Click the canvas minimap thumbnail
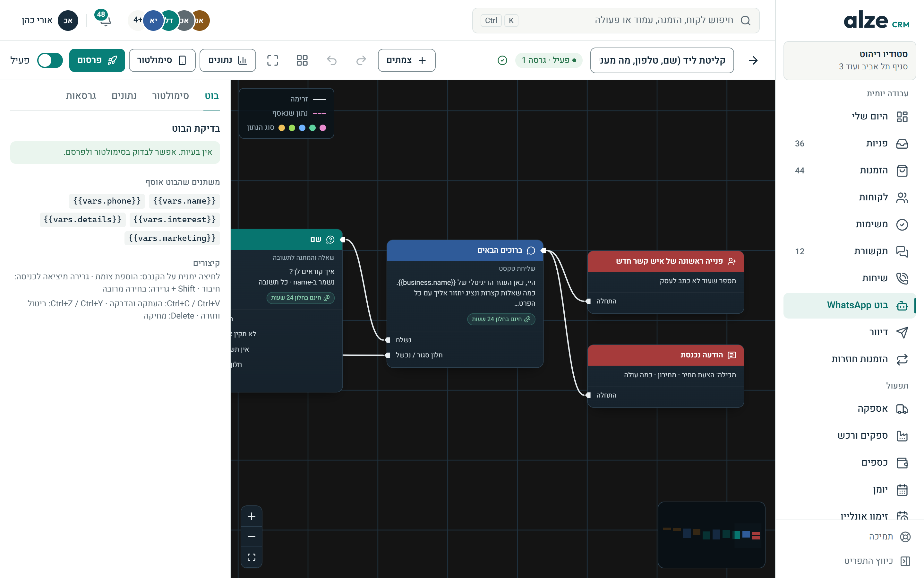924x578 pixels. pos(711,535)
